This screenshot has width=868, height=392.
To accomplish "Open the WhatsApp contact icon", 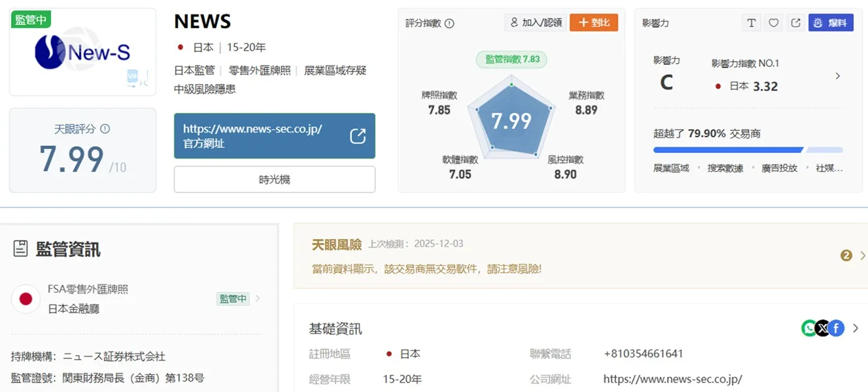I will [x=809, y=328].
